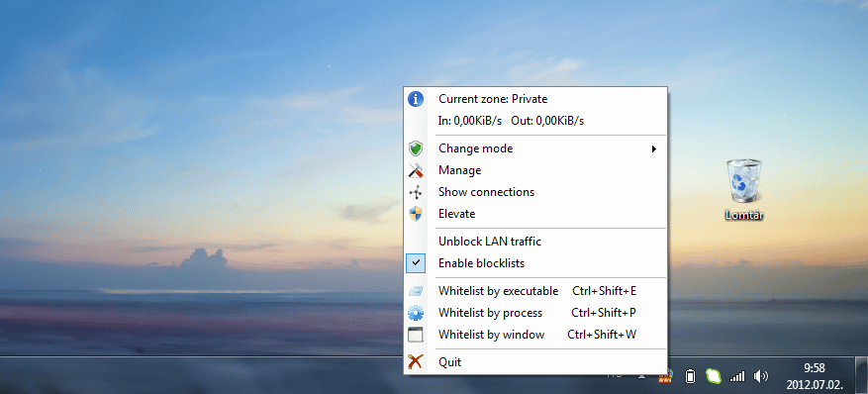Click the Ctrl+Shift+P shortcut label

(x=604, y=313)
